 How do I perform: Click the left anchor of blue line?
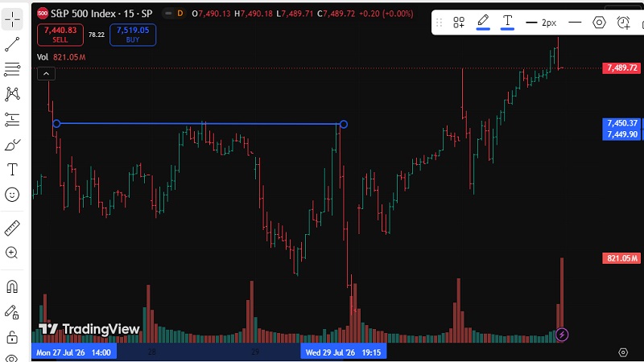(56, 124)
